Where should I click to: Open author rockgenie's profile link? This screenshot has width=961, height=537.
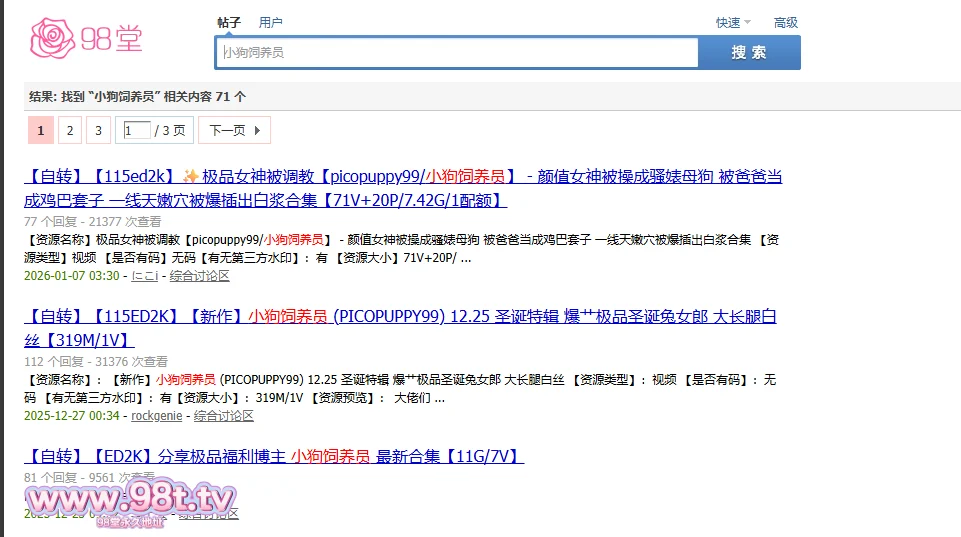tap(157, 415)
